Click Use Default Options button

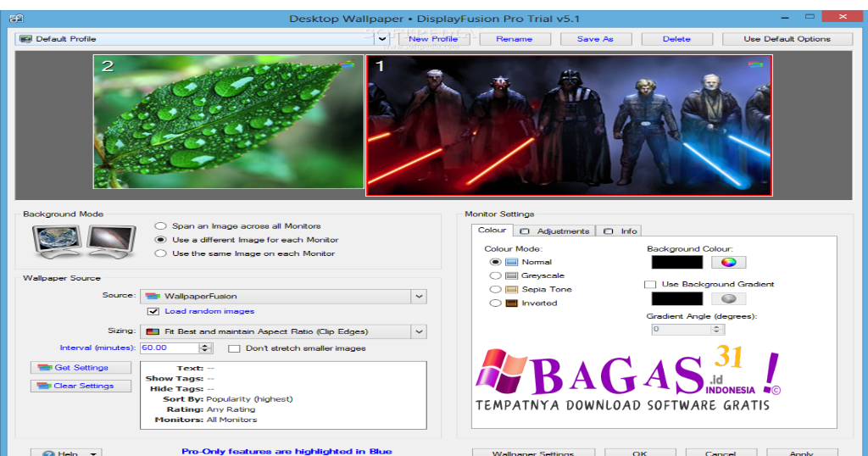pos(787,39)
